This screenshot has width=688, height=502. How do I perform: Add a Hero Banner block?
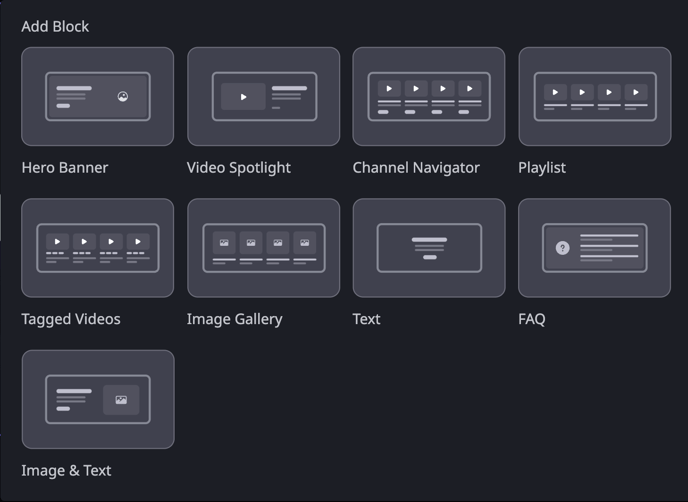point(97,97)
